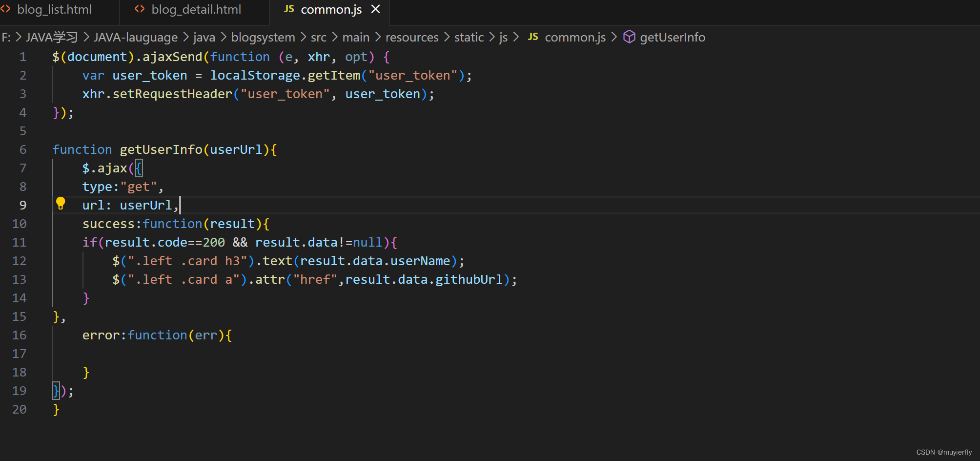Click the function name "getUserInfo" on line 6
Viewport: 980px width, 461px height.
coord(161,150)
